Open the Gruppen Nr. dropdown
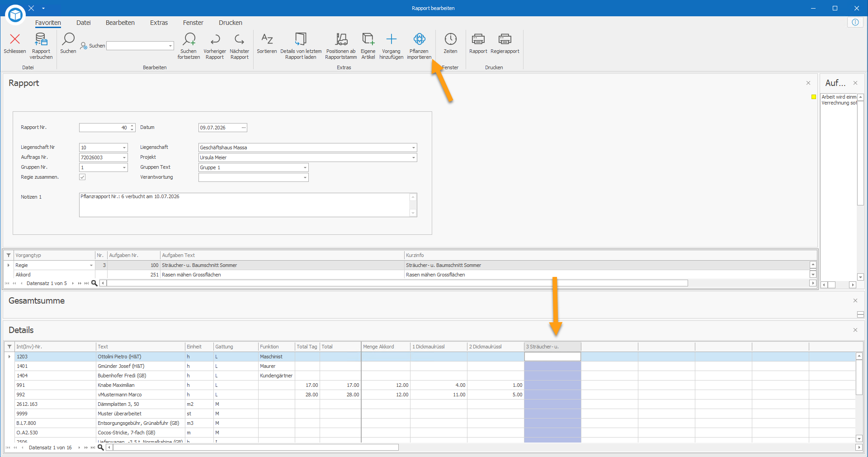Screen dimensions: 868x457 [124, 167]
